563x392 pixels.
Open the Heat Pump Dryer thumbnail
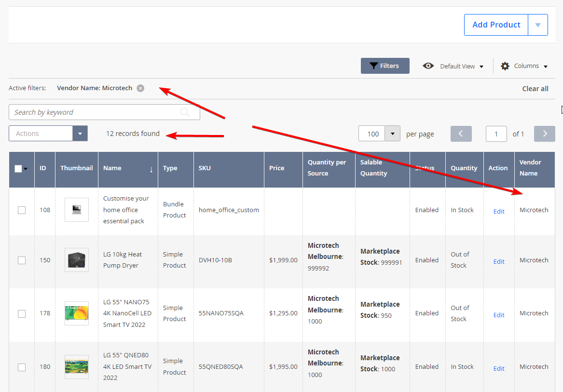77,260
